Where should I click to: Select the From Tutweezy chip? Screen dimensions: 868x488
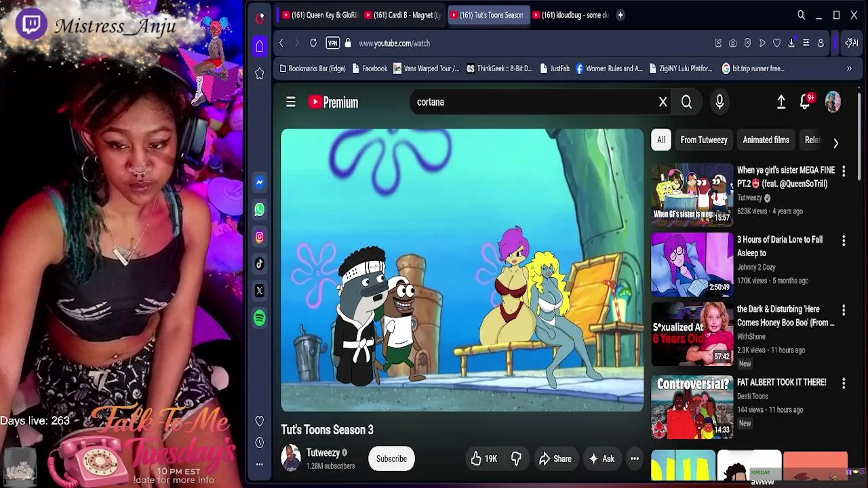coord(704,140)
